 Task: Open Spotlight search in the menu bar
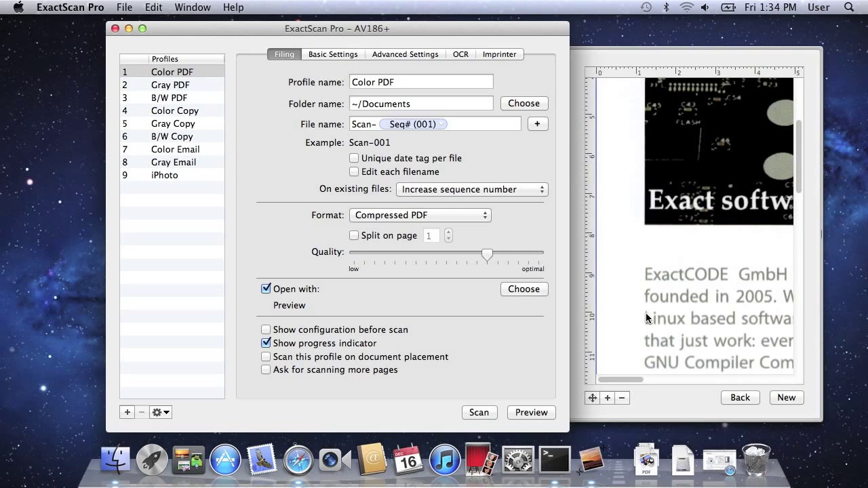(849, 7)
